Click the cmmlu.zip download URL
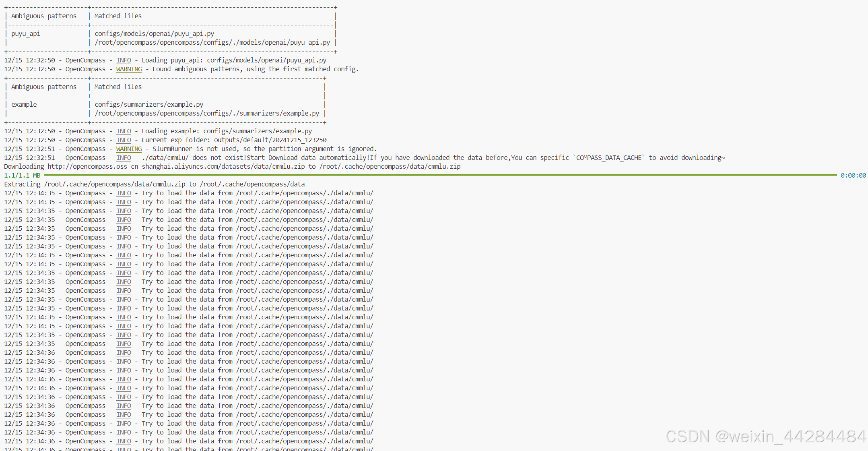The height and width of the screenshot is (451, 868). [x=176, y=167]
